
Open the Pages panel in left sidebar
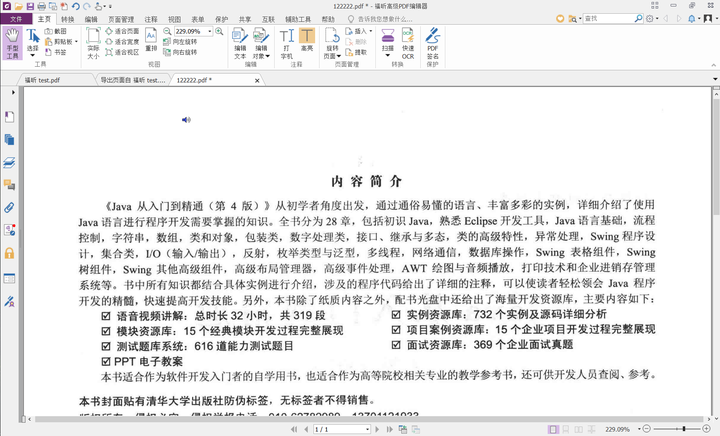click(x=9, y=140)
